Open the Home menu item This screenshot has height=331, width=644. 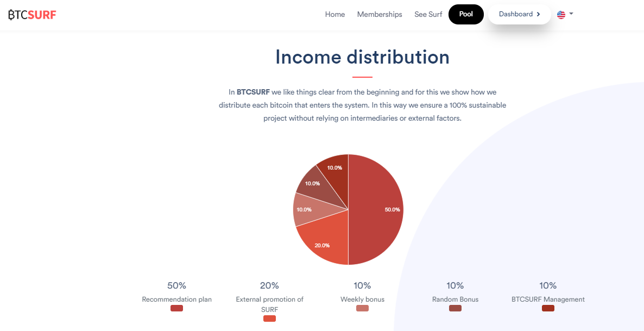pos(334,14)
